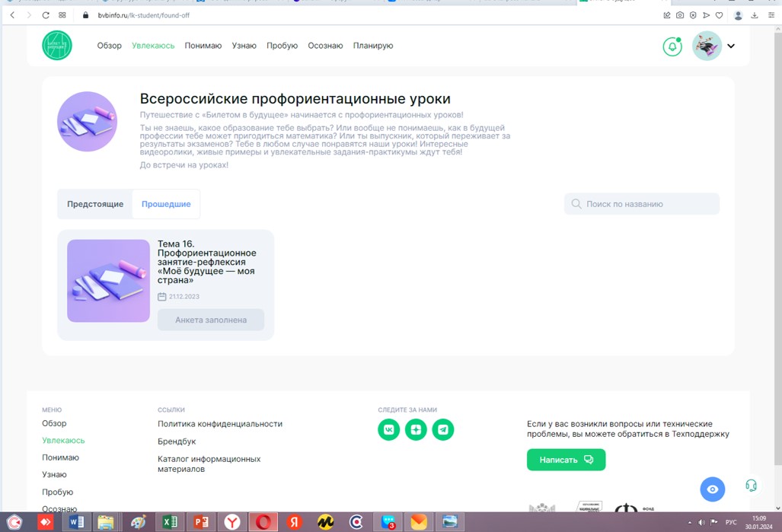Image resolution: width=782 pixels, height=532 pixels.
Task: Click the padlock site security icon
Action: [85, 15]
